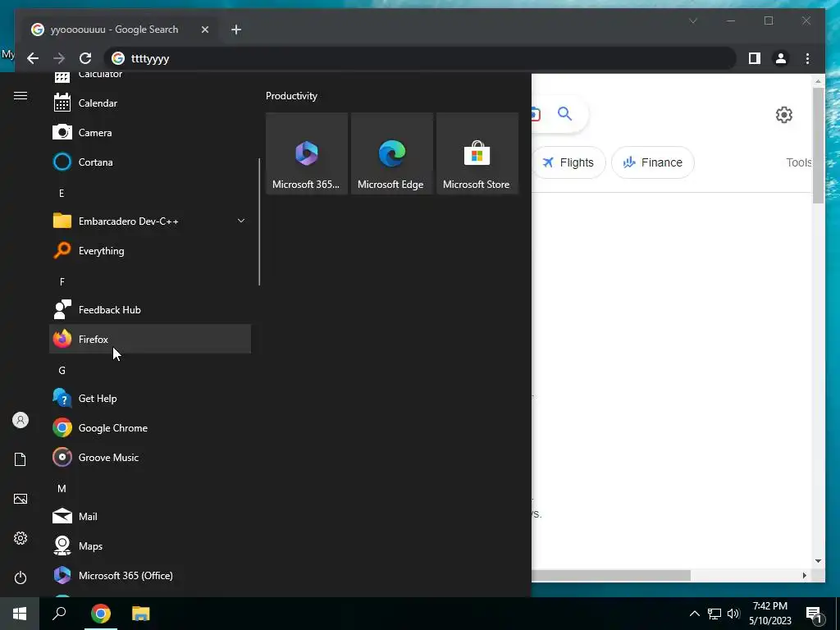Click the Chrome address bar
The image size is (840, 630).
coord(419,58)
